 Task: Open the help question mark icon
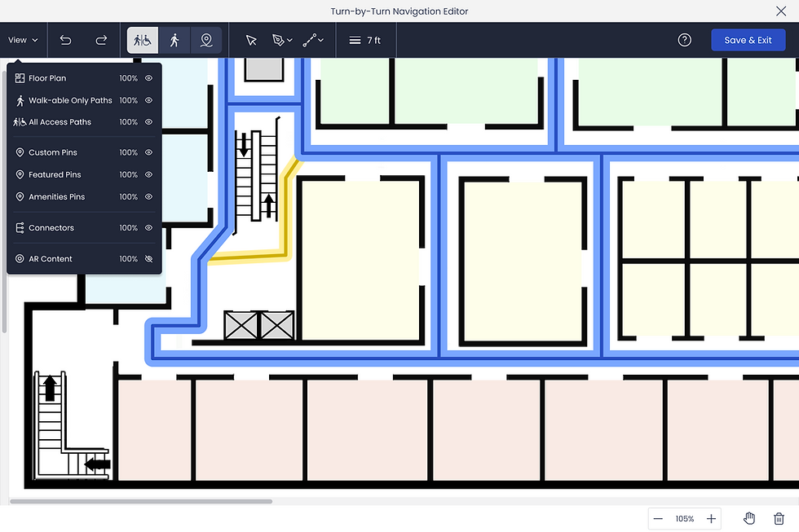pyautogui.click(x=684, y=40)
